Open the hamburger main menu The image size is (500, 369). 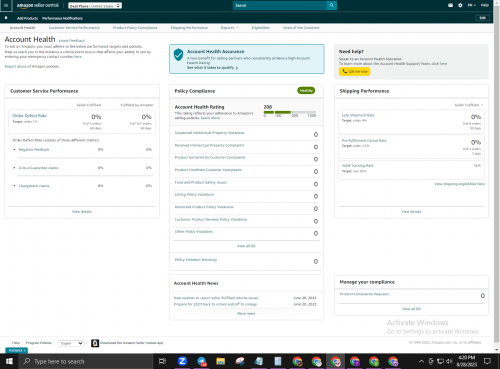tap(6, 5)
